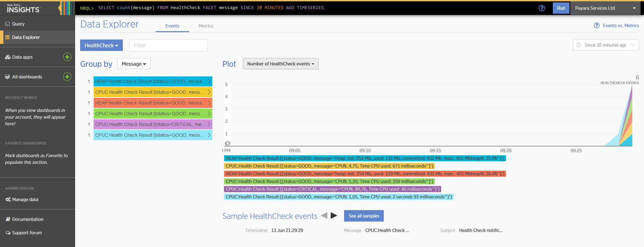Viewport: 644px width, 247px height.
Task: Click the help question mark icon near Run
Action: point(542,8)
